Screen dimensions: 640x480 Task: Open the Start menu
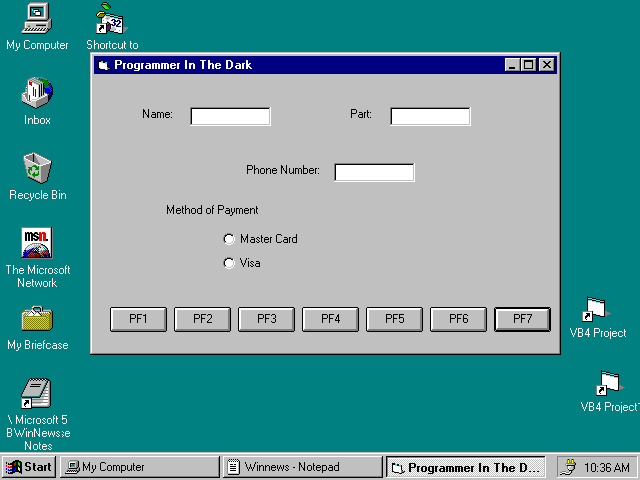(29, 467)
